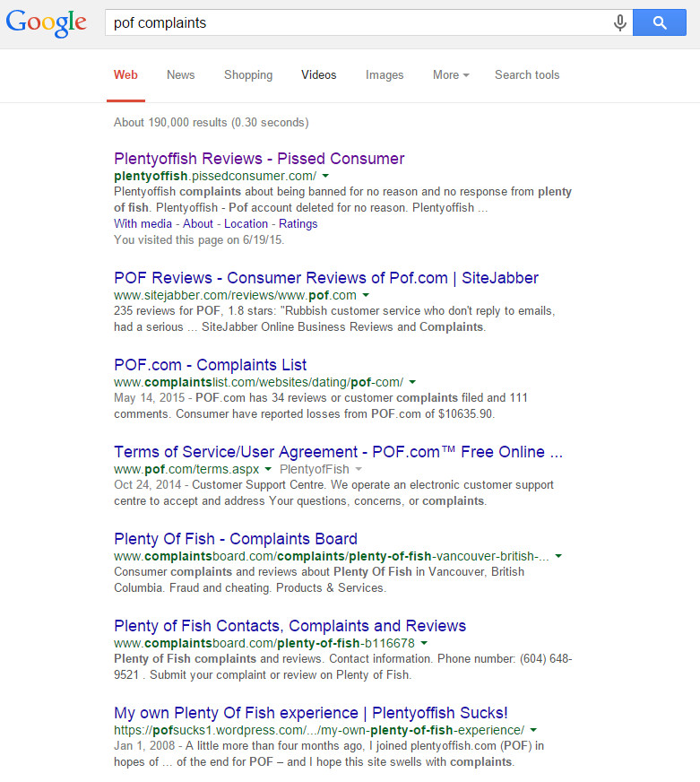Expand arrow next to plenty-of-fish-b116678 URL
Viewport: 700px width, 782px height.
click(x=424, y=643)
